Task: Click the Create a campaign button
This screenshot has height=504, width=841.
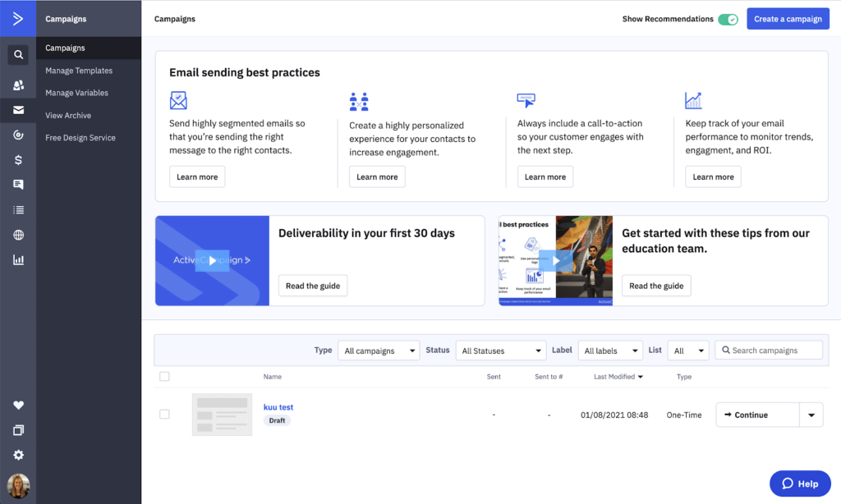Action: pos(788,19)
